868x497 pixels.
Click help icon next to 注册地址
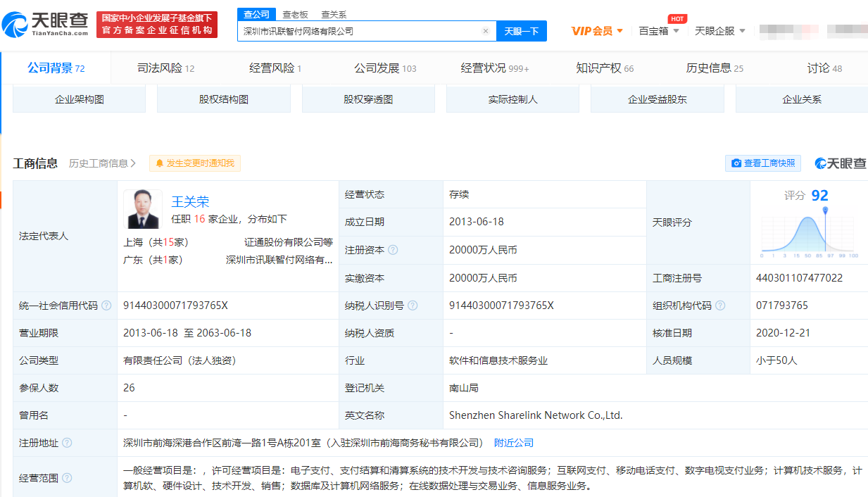pyautogui.click(x=67, y=443)
